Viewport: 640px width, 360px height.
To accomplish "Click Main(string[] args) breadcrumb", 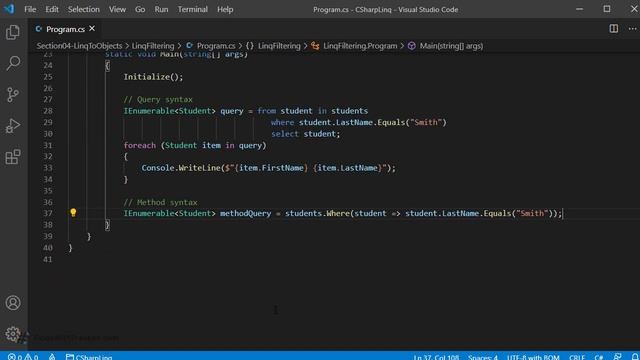I will click(451, 46).
